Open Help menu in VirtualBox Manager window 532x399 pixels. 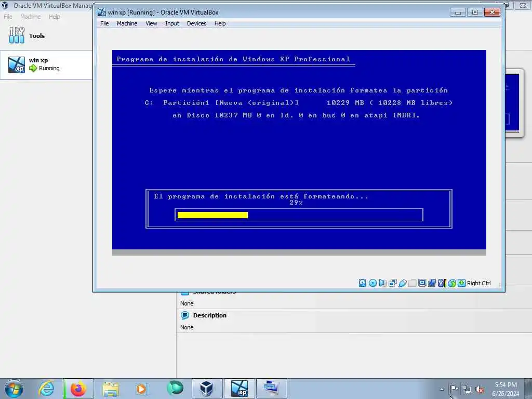[54, 17]
